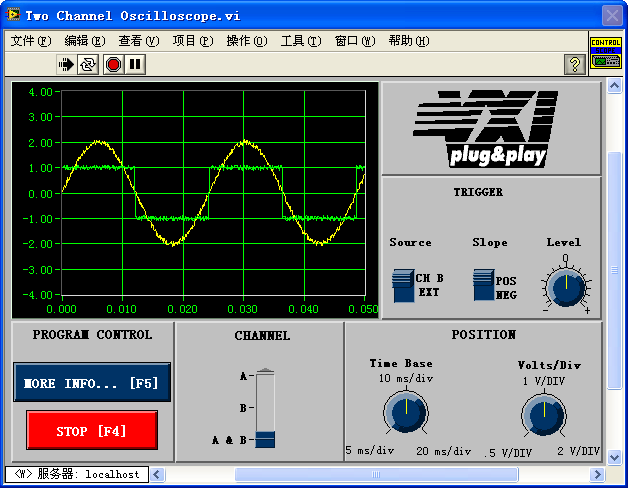Click the Run Continuously toolbar icon
This screenshot has height=488, width=628.
pyautogui.click(x=89, y=64)
